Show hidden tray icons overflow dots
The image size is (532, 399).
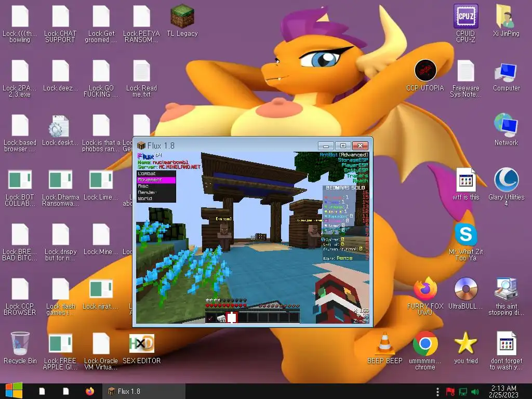click(x=437, y=392)
